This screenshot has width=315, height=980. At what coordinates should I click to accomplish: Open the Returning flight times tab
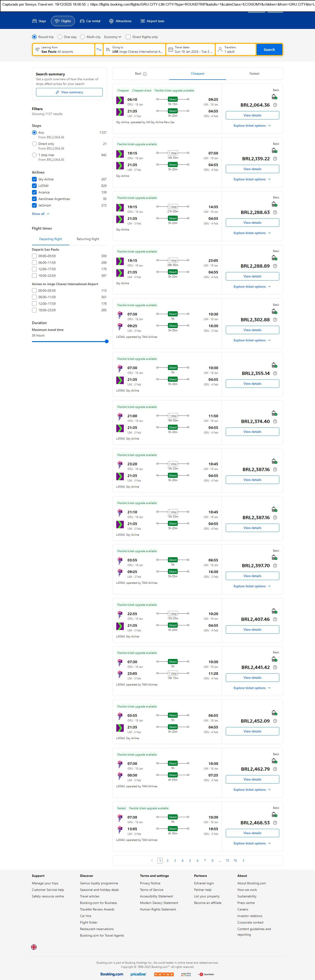88,239
